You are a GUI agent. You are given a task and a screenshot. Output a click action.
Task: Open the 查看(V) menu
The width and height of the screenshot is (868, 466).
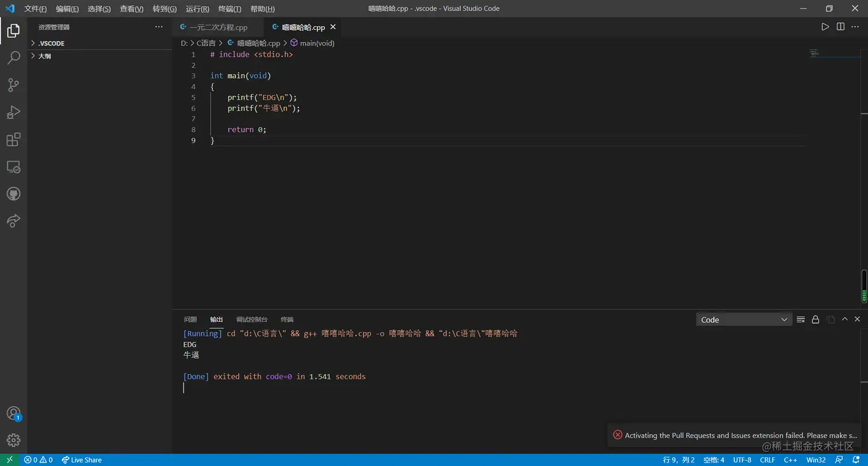131,9
